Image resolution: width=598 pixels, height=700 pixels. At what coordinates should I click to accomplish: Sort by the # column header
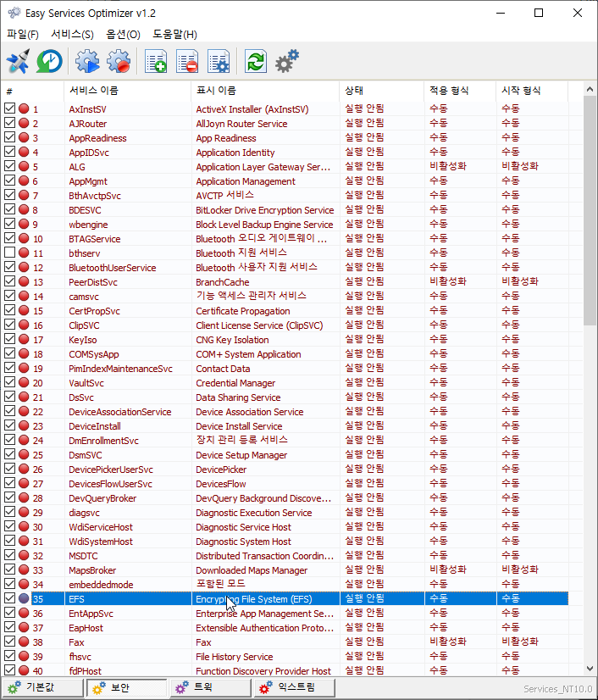pyautogui.click(x=32, y=91)
